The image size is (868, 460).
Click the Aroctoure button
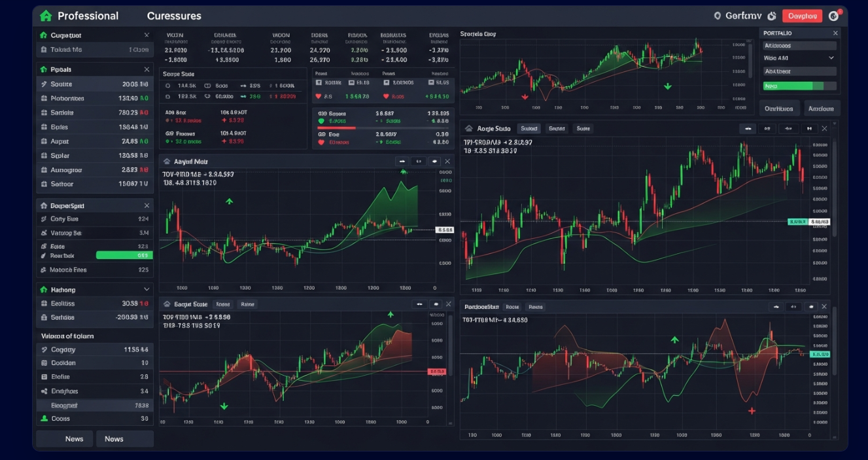tap(821, 109)
